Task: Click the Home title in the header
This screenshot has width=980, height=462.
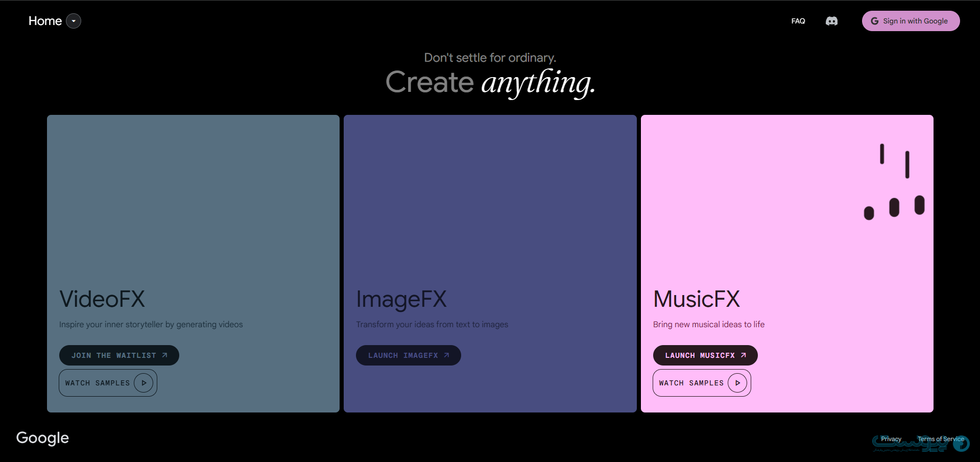Action: 45,21
